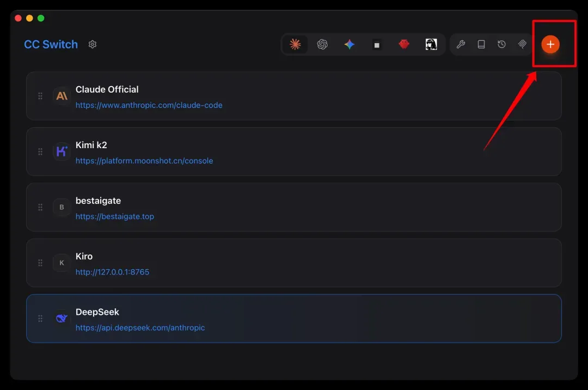Click the Anthropic logo on Claude Official
This screenshot has width=588, height=390.
(x=62, y=96)
